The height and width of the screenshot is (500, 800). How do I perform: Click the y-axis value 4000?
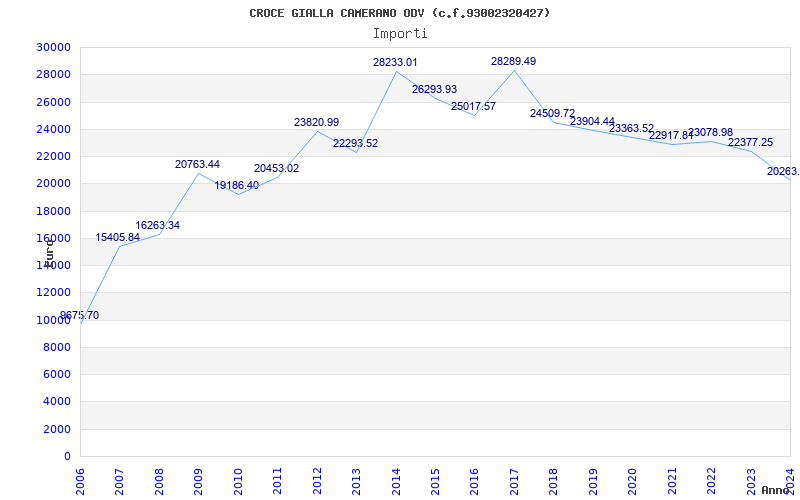click(57, 402)
